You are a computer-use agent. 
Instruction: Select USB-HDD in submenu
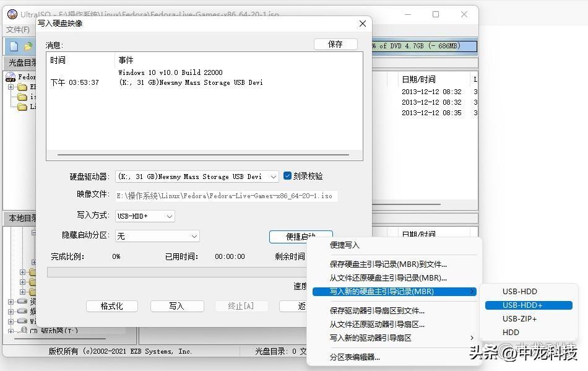520,292
